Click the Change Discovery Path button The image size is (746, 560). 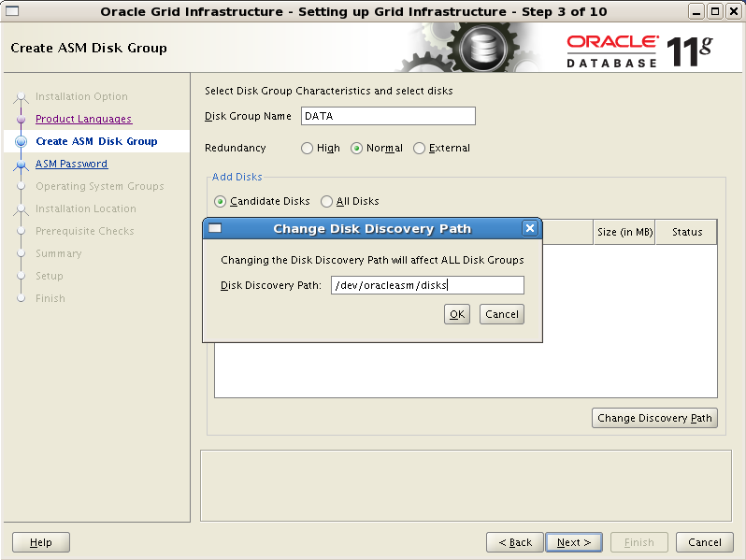[654, 418]
